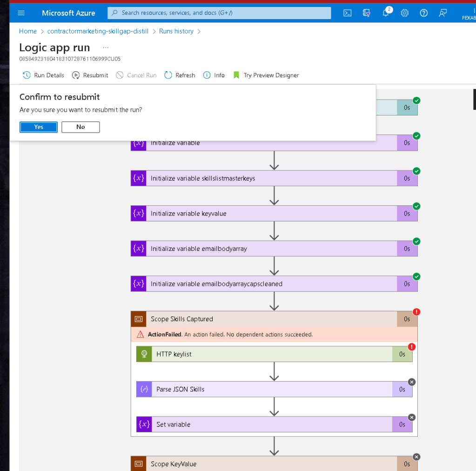The width and height of the screenshot is (476, 471).
Task: Expand Initialize variable skillslistmasterkeys action
Action: click(274, 178)
